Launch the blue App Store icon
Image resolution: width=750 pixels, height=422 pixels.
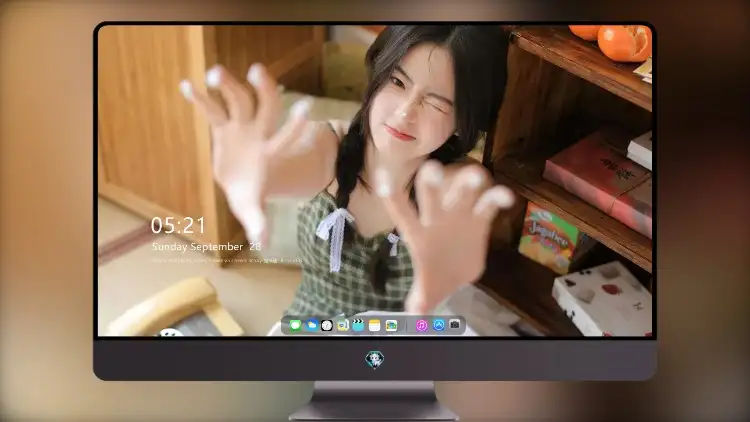[439, 325]
